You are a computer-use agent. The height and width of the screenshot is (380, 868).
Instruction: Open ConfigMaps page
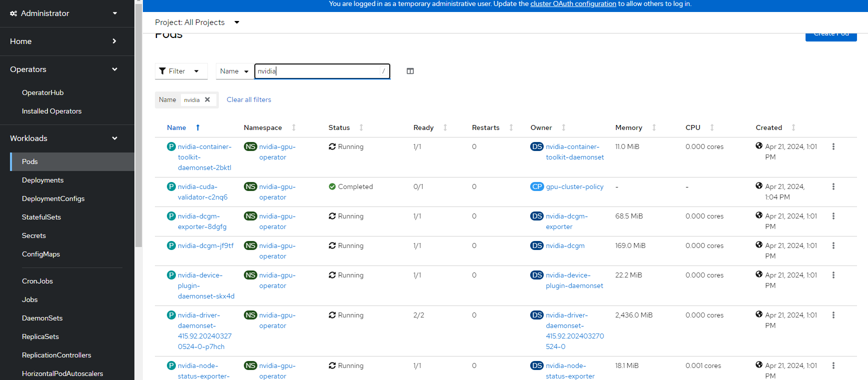(41, 254)
